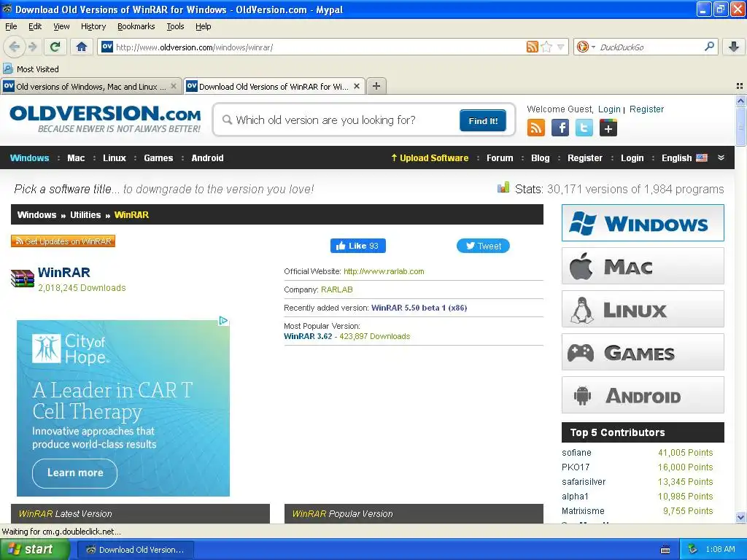
Task: Click the Tweet button
Action: click(483, 246)
